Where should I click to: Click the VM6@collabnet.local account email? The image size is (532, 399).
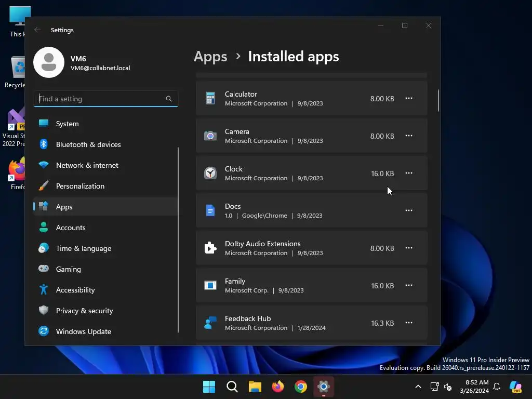pyautogui.click(x=100, y=68)
